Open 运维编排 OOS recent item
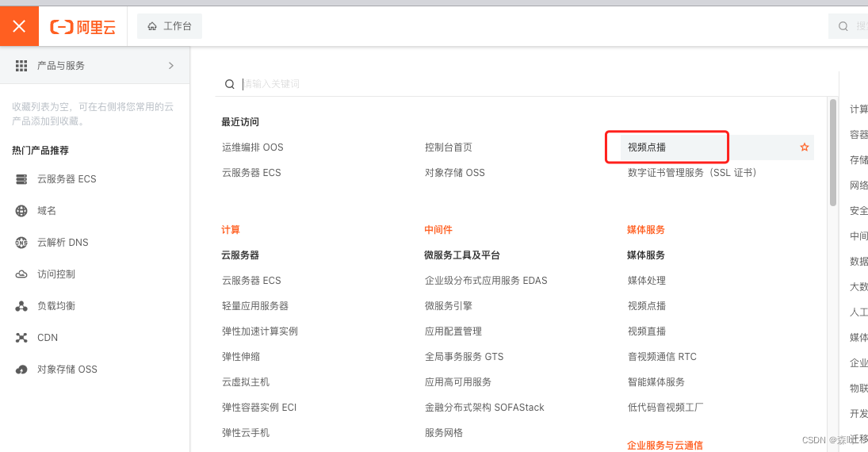The width and height of the screenshot is (868, 452). coord(252,147)
